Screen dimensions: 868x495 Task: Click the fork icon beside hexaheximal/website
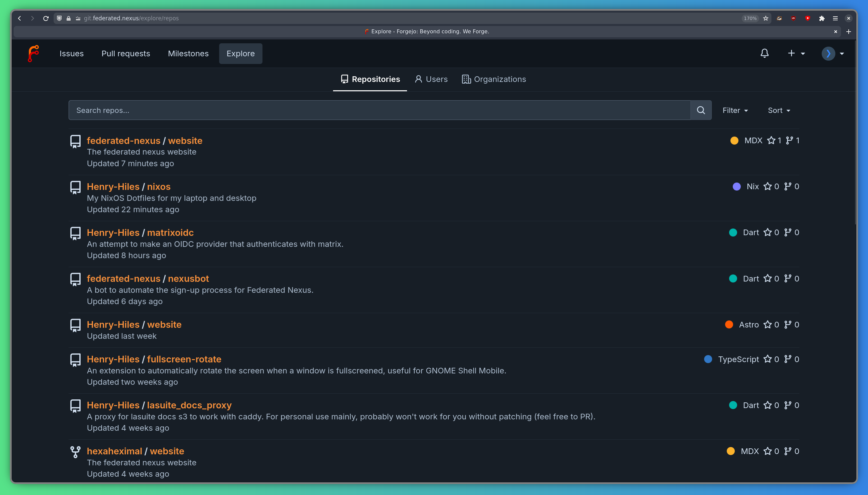click(x=75, y=451)
